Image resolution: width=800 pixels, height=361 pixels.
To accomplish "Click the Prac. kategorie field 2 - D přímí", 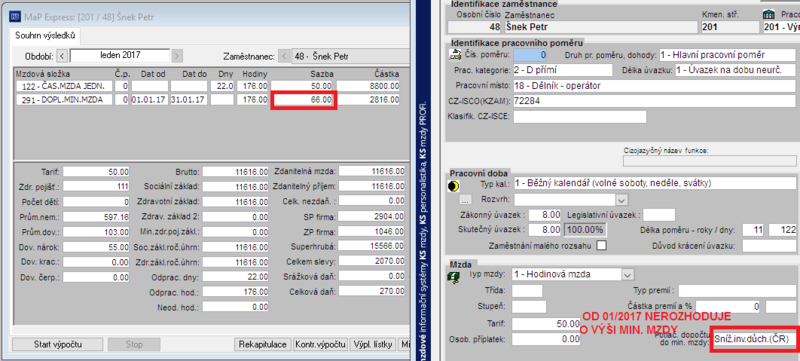I will click(x=562, y=70).
